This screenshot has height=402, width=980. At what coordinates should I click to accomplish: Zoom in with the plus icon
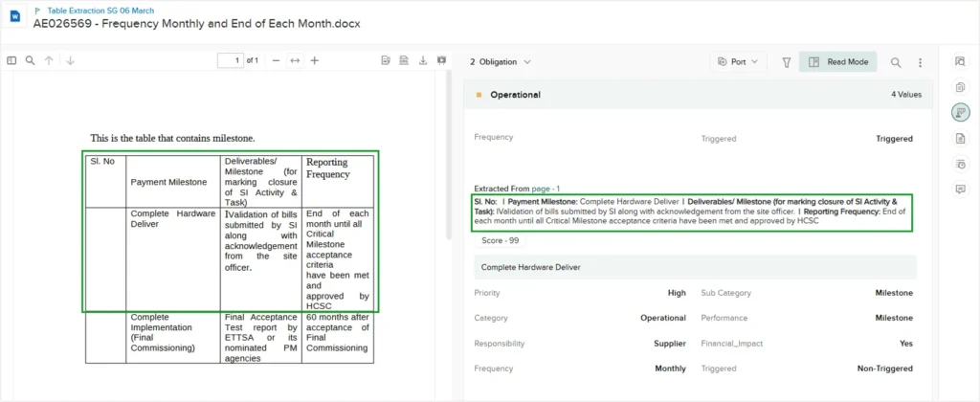(315, 60)
